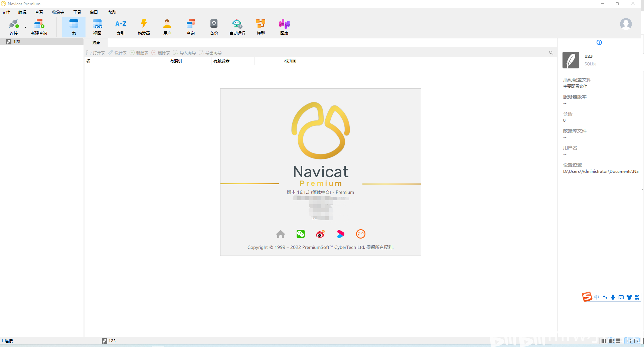This screenshot has height=347, width=644.
Task: Open the 索引 (Index) A-Z icon
Action: tap(121, 27)
